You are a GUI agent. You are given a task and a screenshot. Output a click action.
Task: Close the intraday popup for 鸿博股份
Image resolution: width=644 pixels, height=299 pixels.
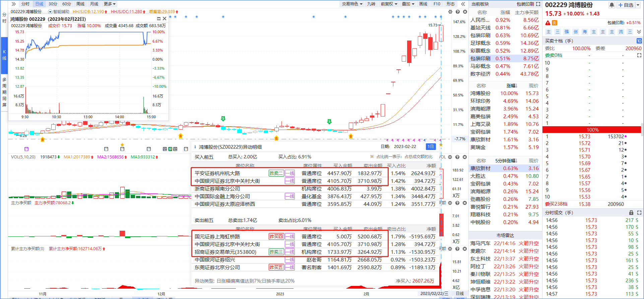coord(165,19)
